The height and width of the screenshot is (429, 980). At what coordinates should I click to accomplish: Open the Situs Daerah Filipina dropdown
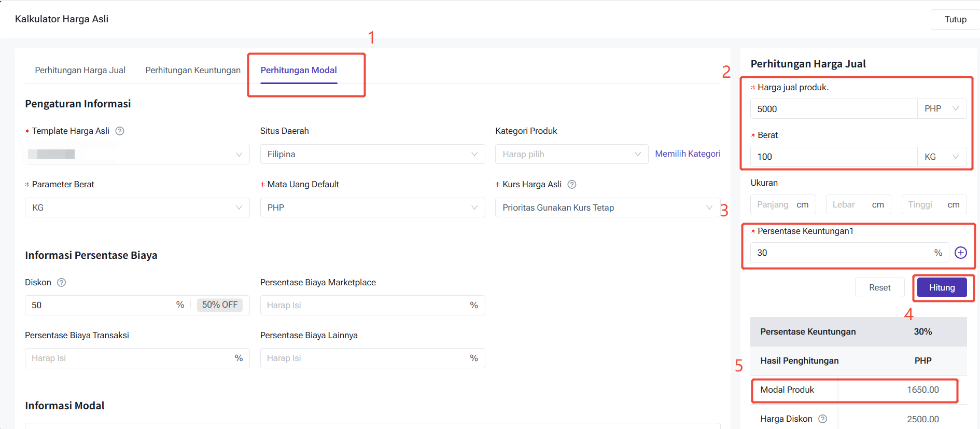(x=372, y=155)
